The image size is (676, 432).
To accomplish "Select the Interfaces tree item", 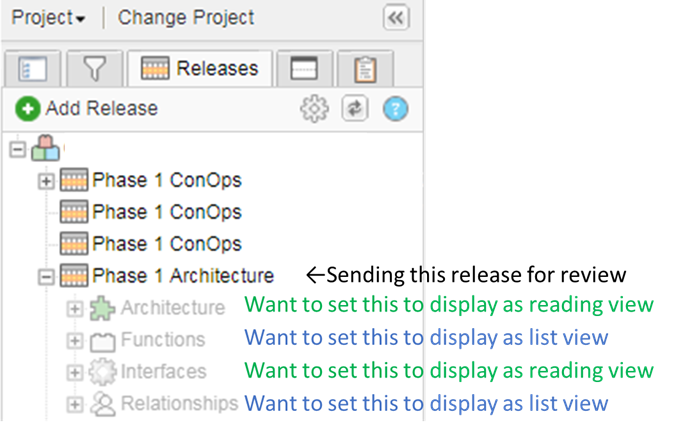I will click(x=163, y=371).
